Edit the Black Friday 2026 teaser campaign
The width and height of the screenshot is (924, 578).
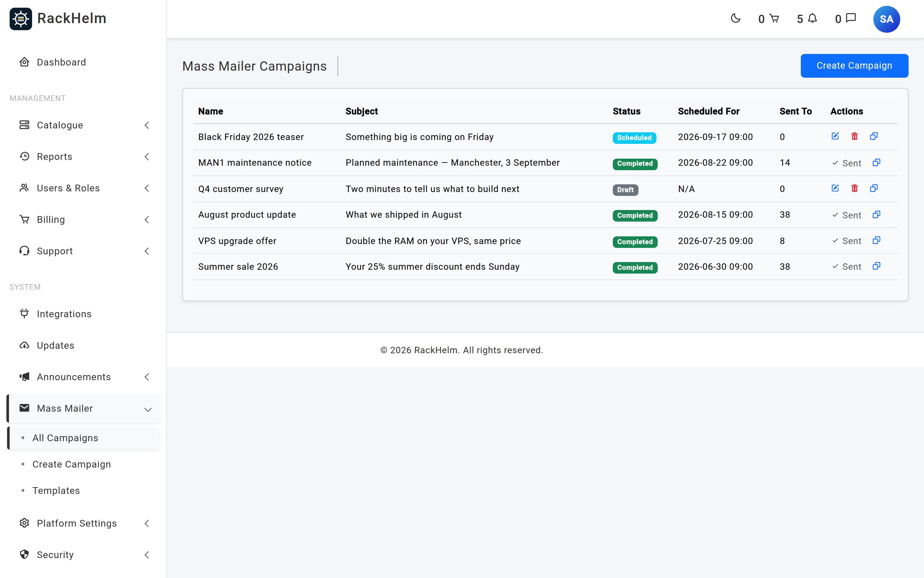pos(835,136)
